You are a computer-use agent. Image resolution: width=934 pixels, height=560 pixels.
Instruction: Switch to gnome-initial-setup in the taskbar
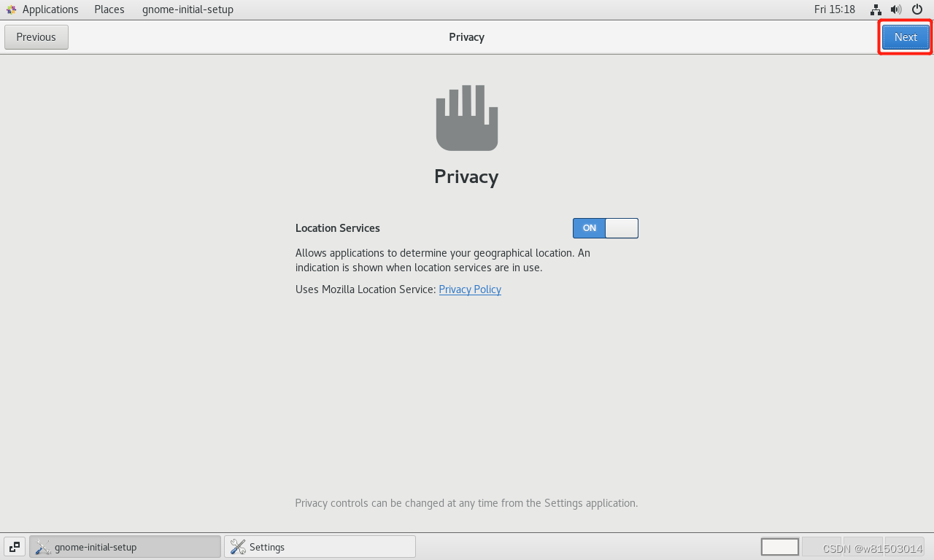tap(125, 547)
